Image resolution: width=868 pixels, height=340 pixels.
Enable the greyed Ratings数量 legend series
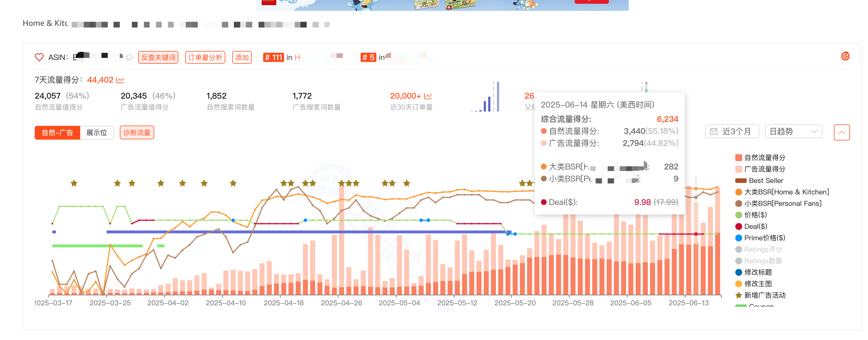(x=758, y=261)
